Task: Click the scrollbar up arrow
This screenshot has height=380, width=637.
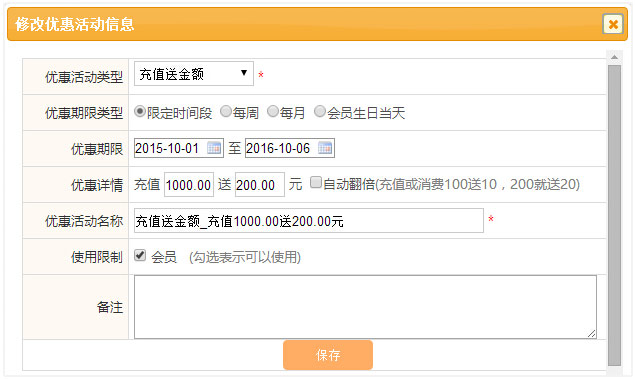Action: 614,57
